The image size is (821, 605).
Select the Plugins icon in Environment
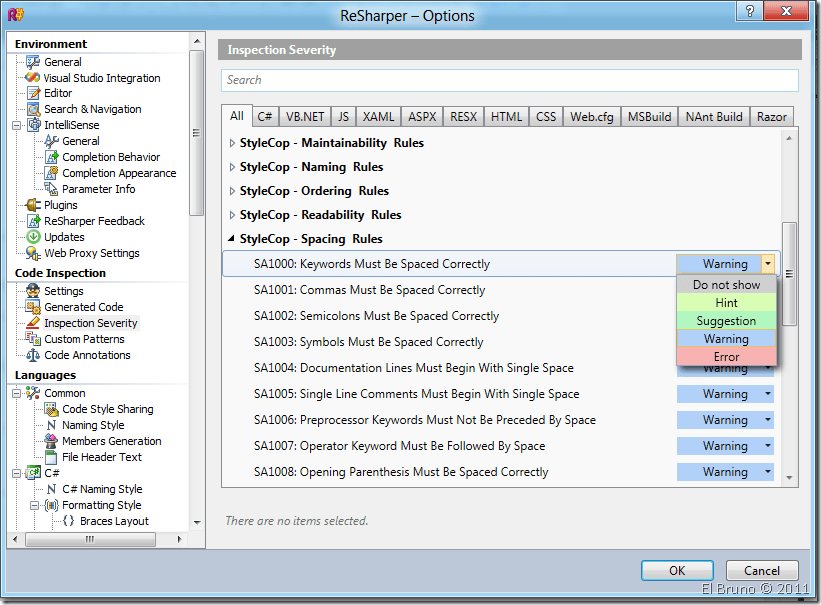pyautogui.click(x=33, y=205)
